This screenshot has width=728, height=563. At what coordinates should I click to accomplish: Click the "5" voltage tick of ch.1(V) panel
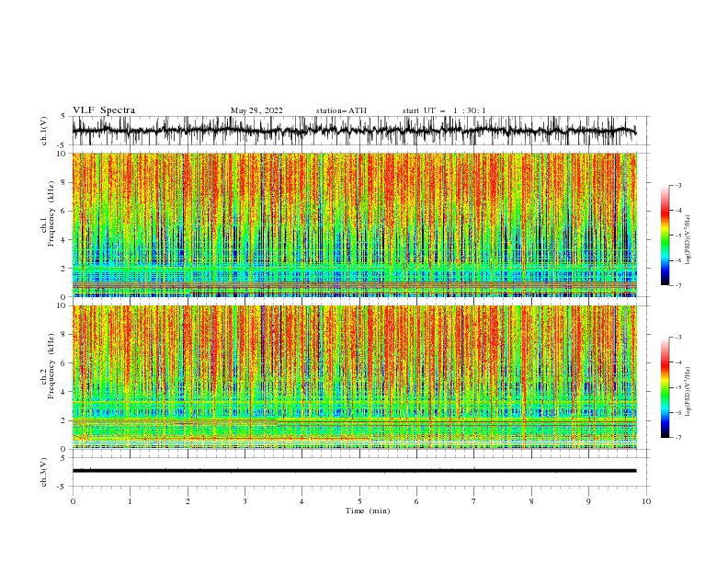(64, 116)
